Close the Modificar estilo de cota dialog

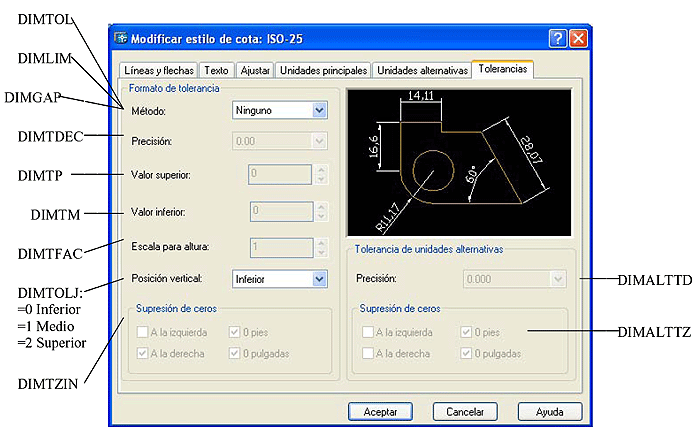pos(578,38)
